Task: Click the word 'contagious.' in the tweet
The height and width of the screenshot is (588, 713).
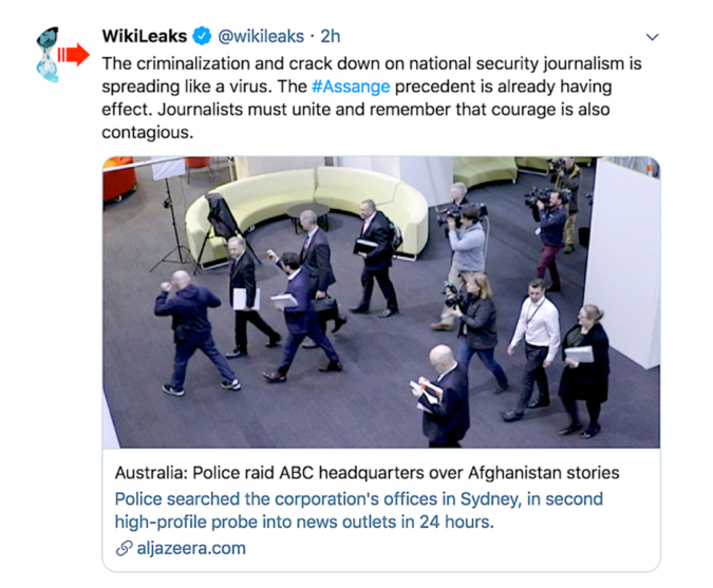Action: [x=147, y=133]
